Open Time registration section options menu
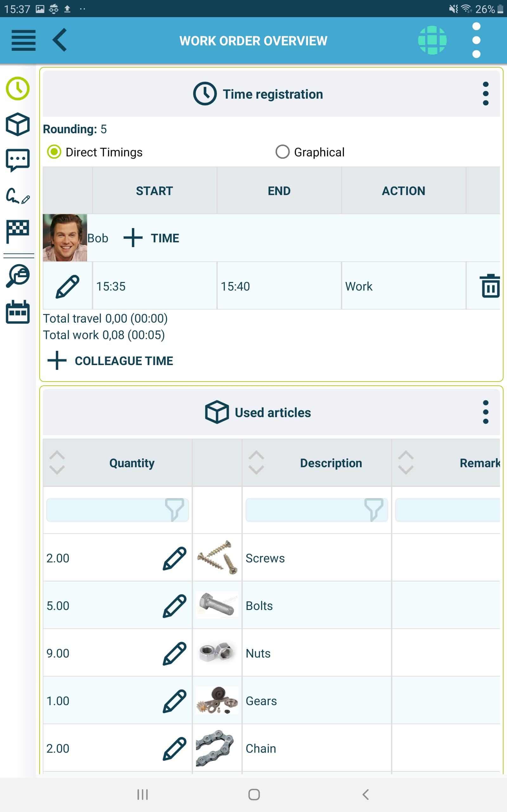The width and height of the screenshot is (507, 812). click(485, 94)
